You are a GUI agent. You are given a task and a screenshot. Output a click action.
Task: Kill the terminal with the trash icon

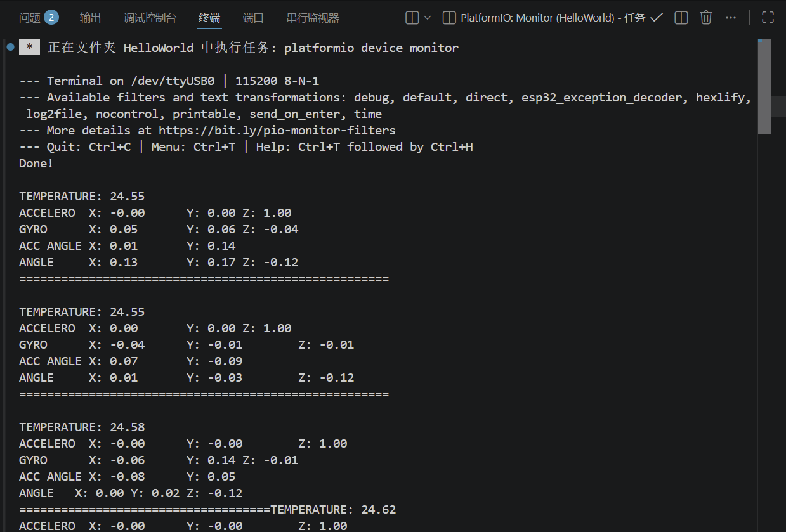[706, 18]
